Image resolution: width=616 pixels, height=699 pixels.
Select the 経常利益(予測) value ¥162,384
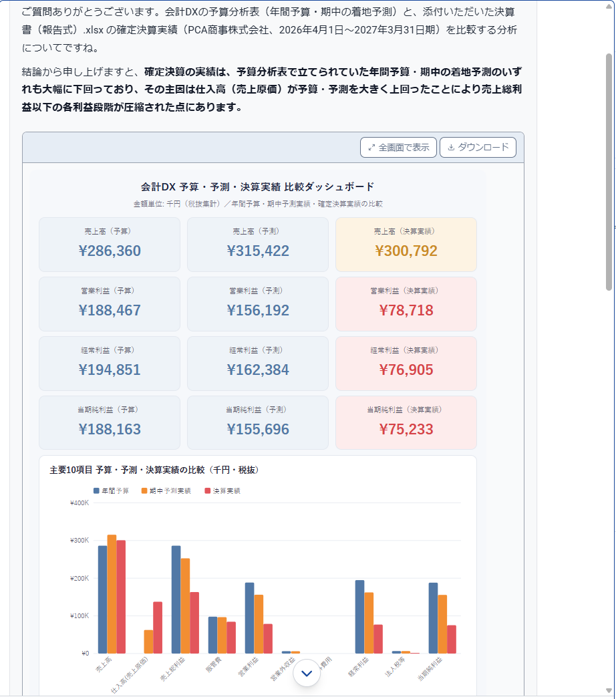[x=258, y=370]
